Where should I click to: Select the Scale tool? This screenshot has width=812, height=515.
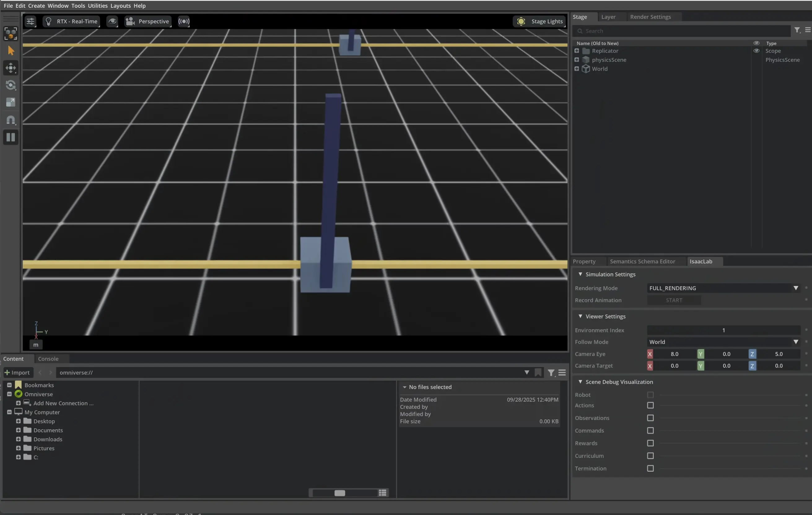point(11,102)
